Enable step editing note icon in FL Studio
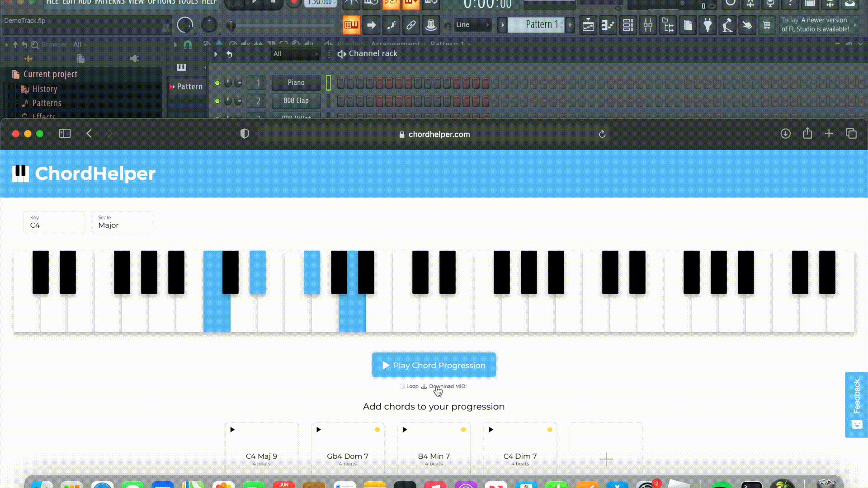This screenshot has width=868, height=488. coord(392,25)
